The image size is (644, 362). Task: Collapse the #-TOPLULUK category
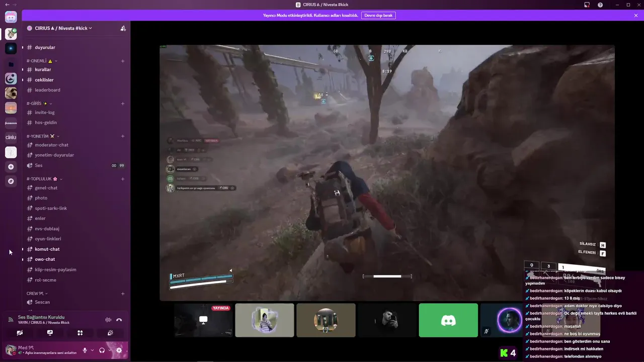pyautogui.click(x=44, y=179)
